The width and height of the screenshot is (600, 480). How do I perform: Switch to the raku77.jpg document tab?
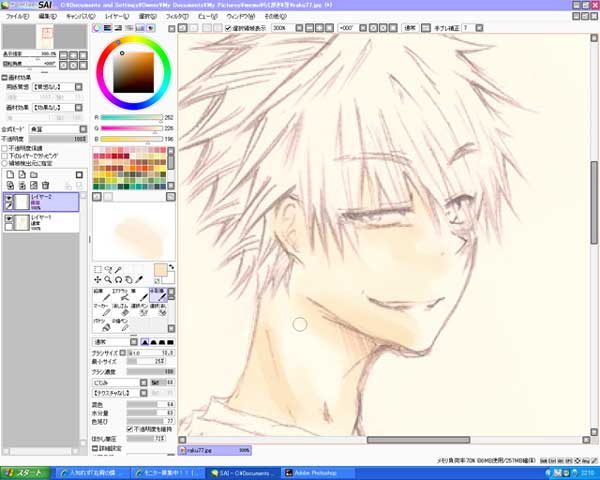215,450
